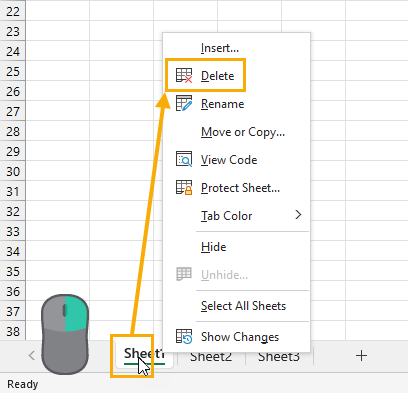Expand the Tab Color submenu arrow

298,215
